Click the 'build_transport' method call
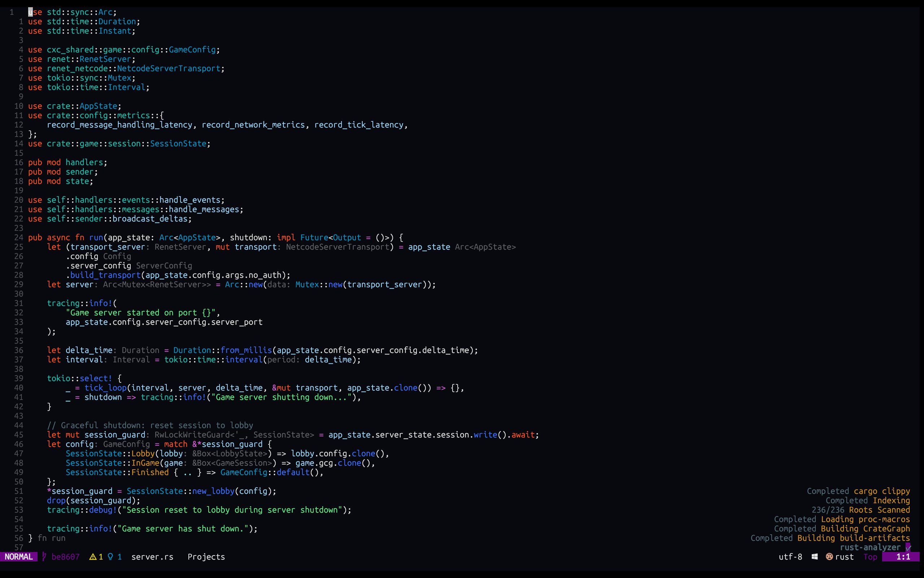Image resolution: width=924 pixels, height=578 pixels. [x=105, y=275]
